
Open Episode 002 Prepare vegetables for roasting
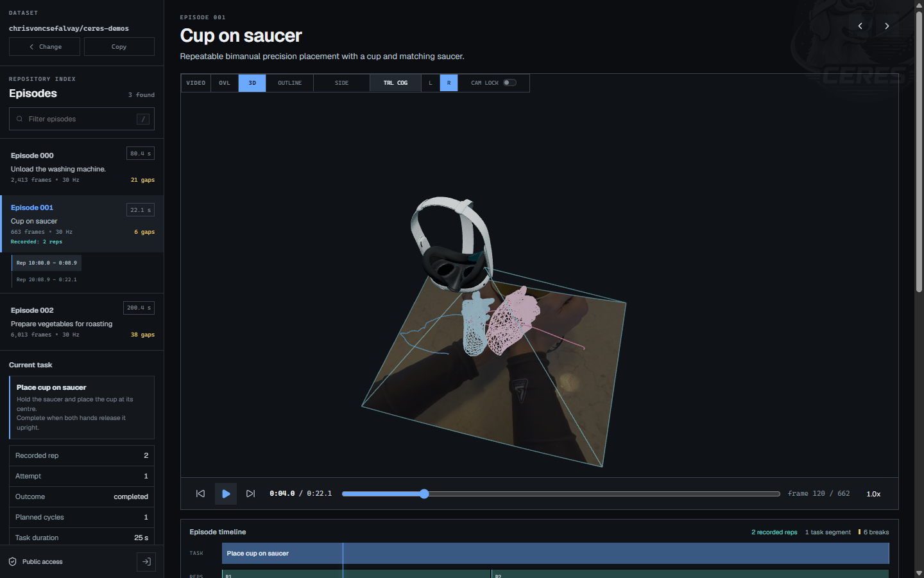coord(82,322)
